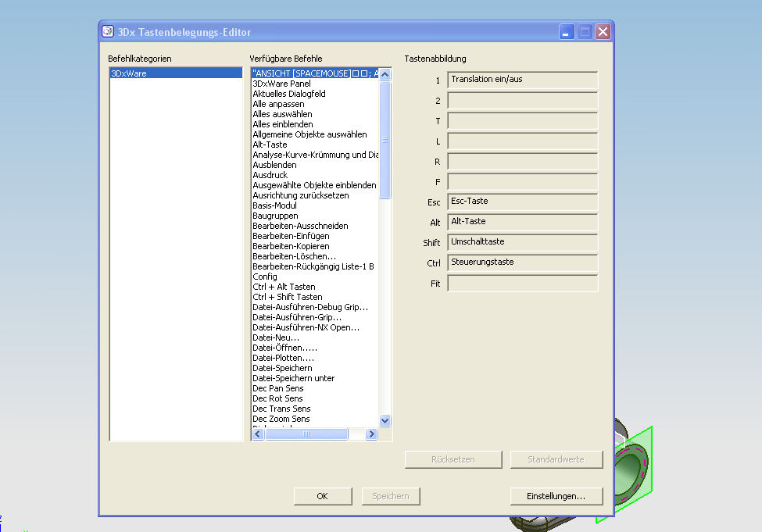The height and width of the screenshot is (532, 762).
Task: Click the vertical scrollbar thumb in command list
Action: click(385, 140)
